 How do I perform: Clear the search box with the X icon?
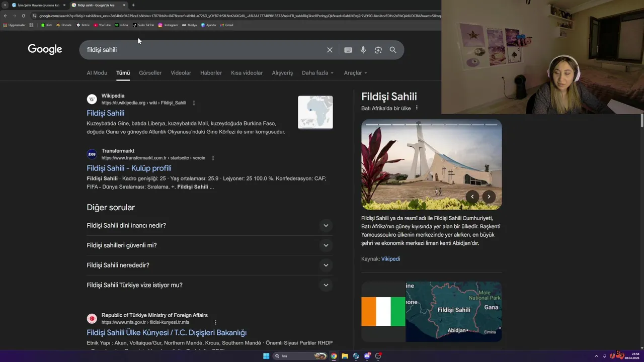pyautogui.click(x=330, y=50)
